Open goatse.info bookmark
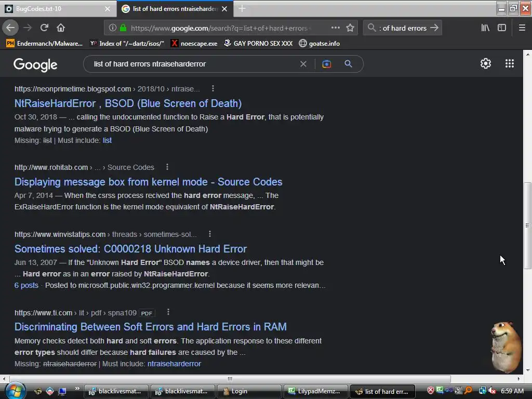Viewport: 532px width, 399px height. point(320,44)
